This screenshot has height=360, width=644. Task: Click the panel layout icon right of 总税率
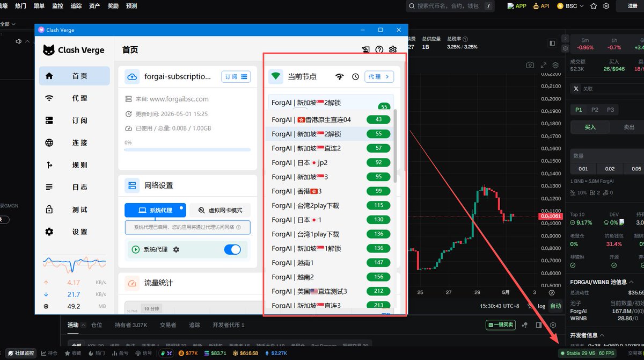[x=552, y=43]
